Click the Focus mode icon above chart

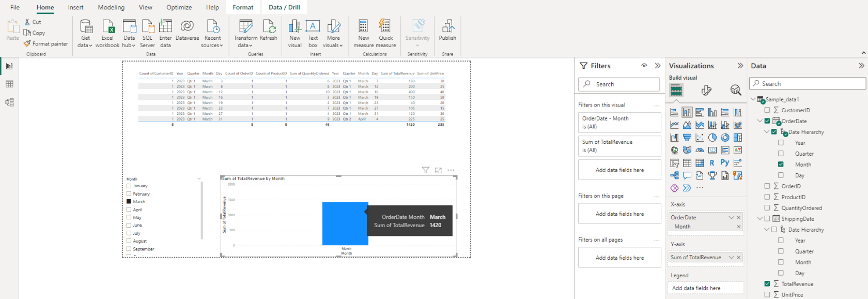coord(438,170)
